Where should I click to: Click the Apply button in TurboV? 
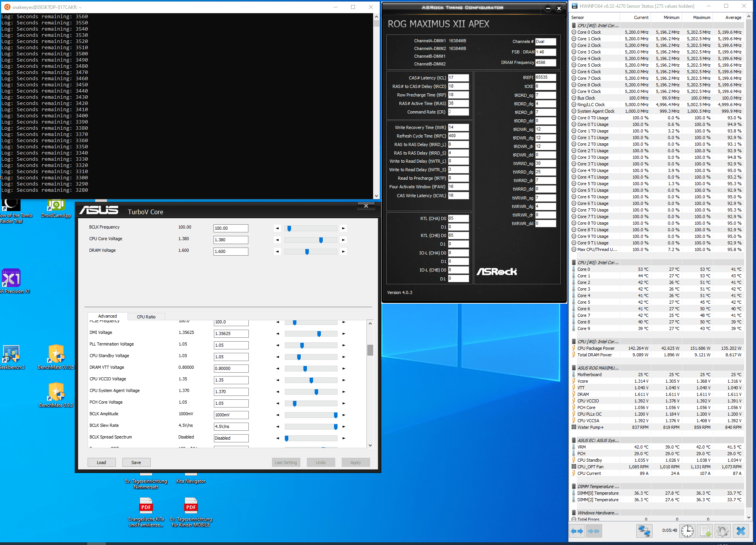click(x=356, y=462)
